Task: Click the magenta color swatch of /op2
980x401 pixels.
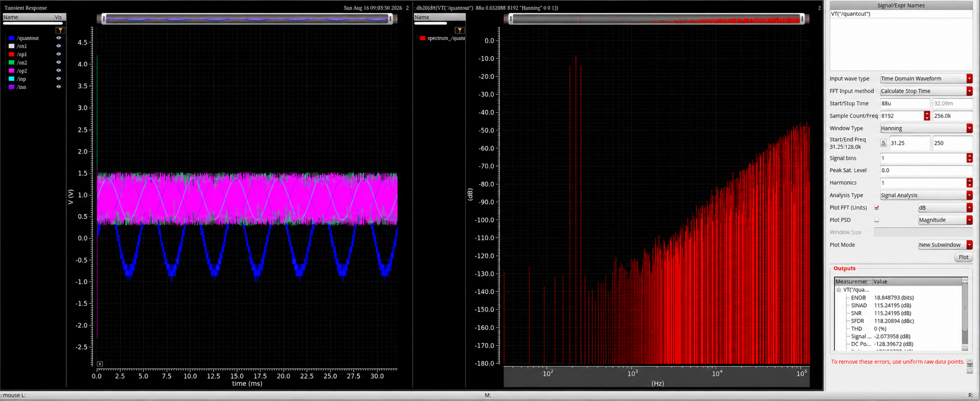Action: [11, 70]
